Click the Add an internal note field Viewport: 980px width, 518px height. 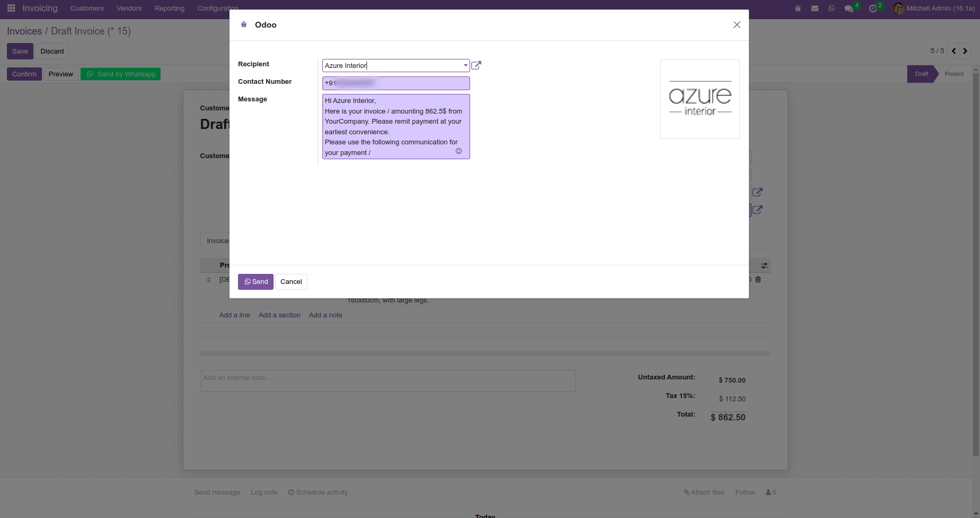[388, 381]
